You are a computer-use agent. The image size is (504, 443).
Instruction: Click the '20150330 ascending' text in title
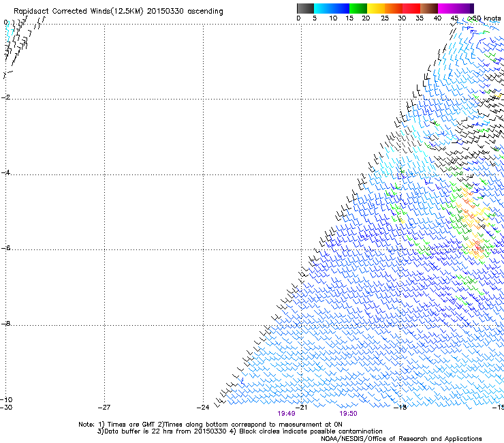[185, 12]
